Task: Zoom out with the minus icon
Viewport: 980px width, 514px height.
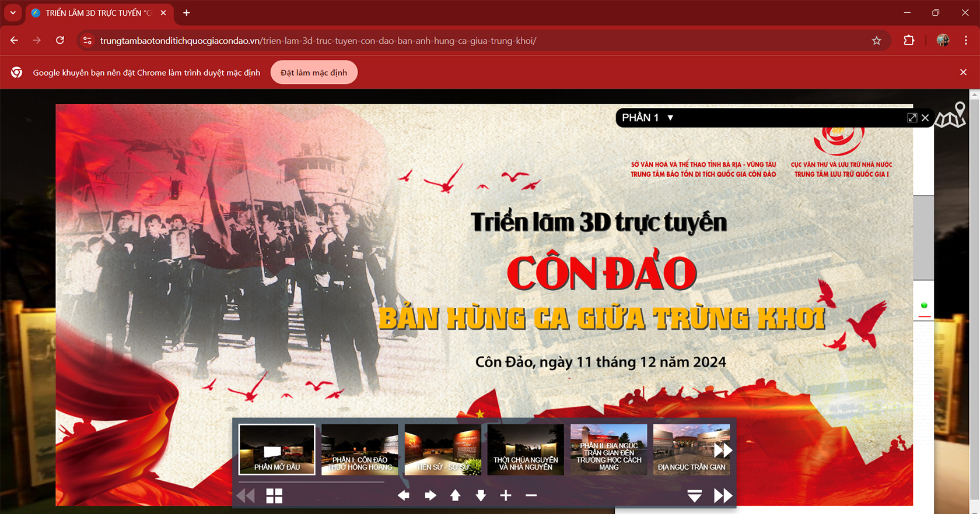Action: point(531,495)
